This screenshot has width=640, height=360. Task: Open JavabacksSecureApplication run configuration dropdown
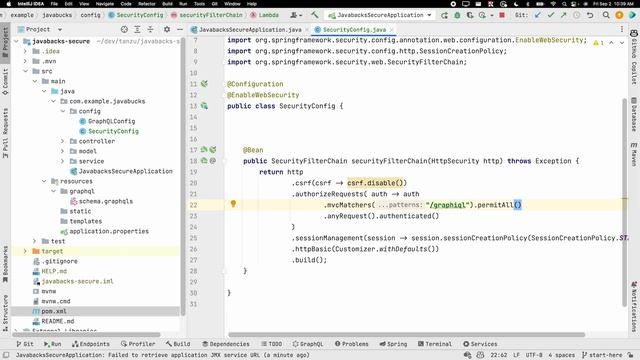point(380,15)
